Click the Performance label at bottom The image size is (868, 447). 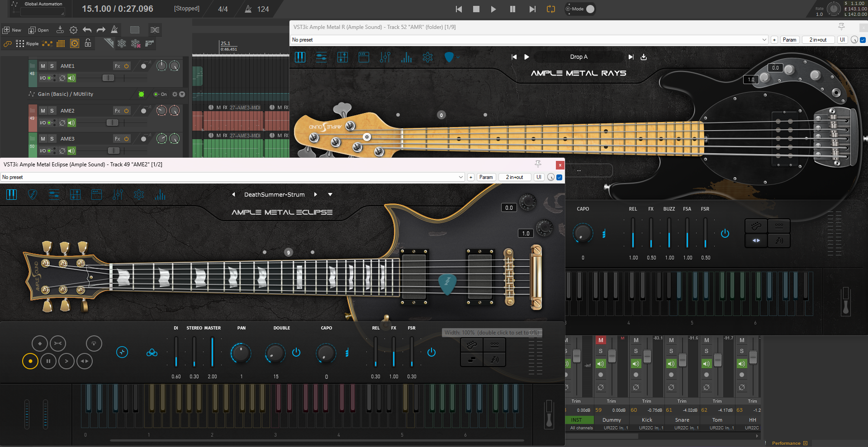786,443
